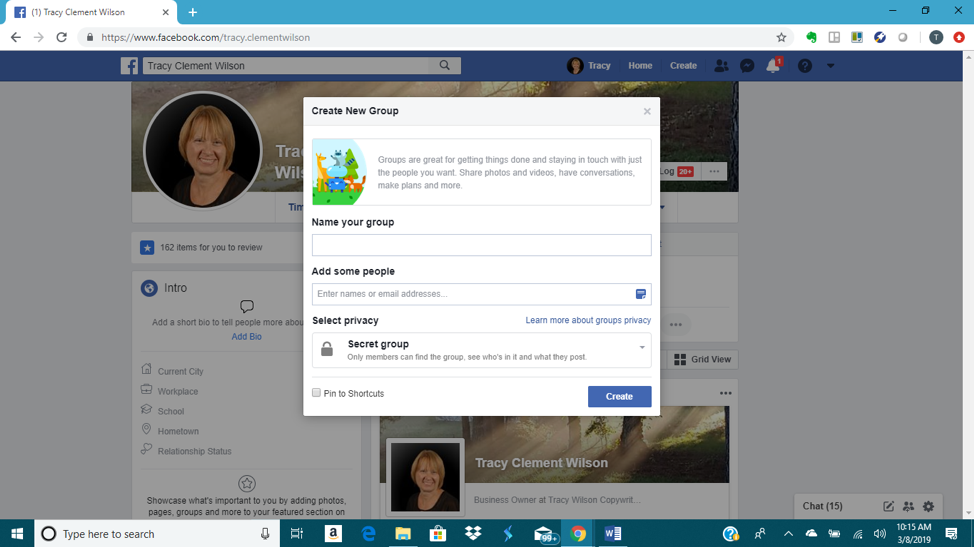The width and height of the screenshot is (974, 547).
Task: Open the Notifications bell icon
Action: [773, 66]
